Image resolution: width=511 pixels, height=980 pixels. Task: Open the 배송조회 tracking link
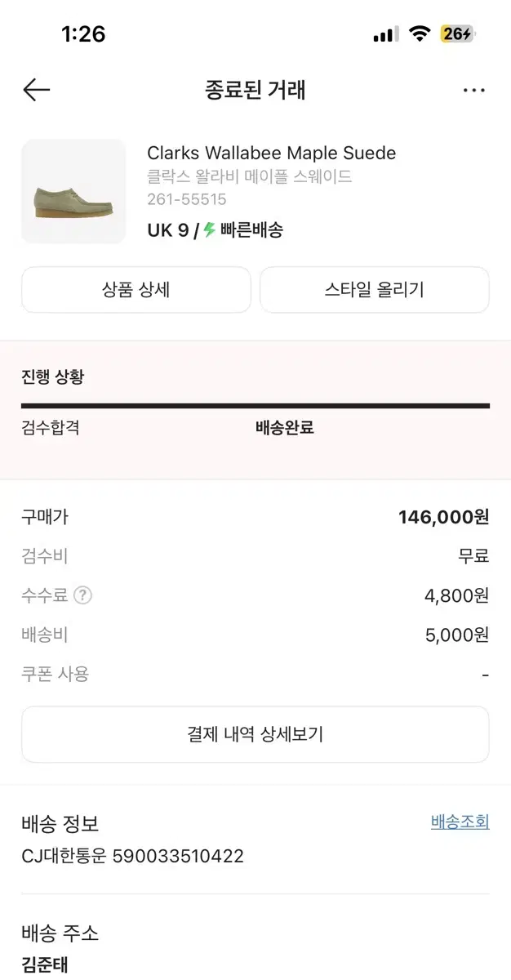[460, 822]
